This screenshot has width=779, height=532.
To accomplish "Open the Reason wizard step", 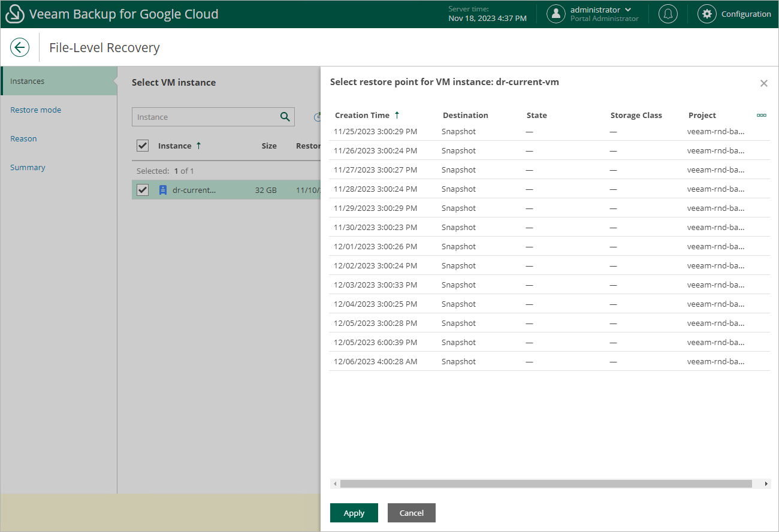I will click(x=23, y=138).
